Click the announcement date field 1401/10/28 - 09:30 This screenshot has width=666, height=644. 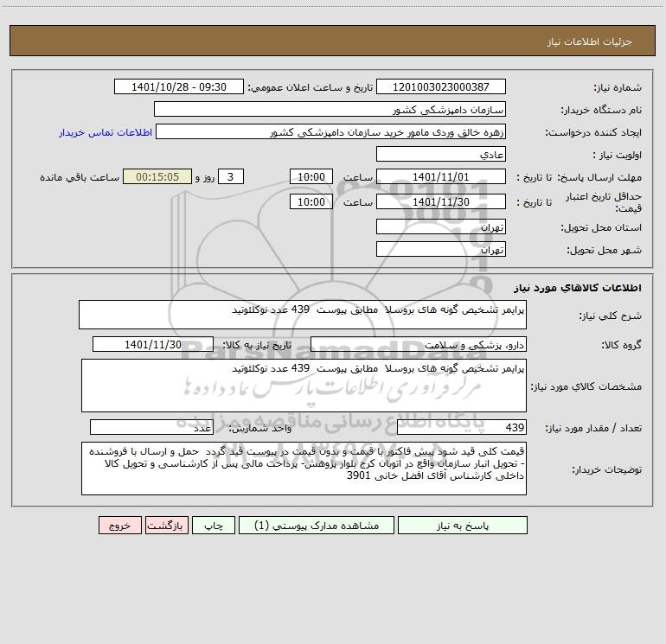click(179, 87)
